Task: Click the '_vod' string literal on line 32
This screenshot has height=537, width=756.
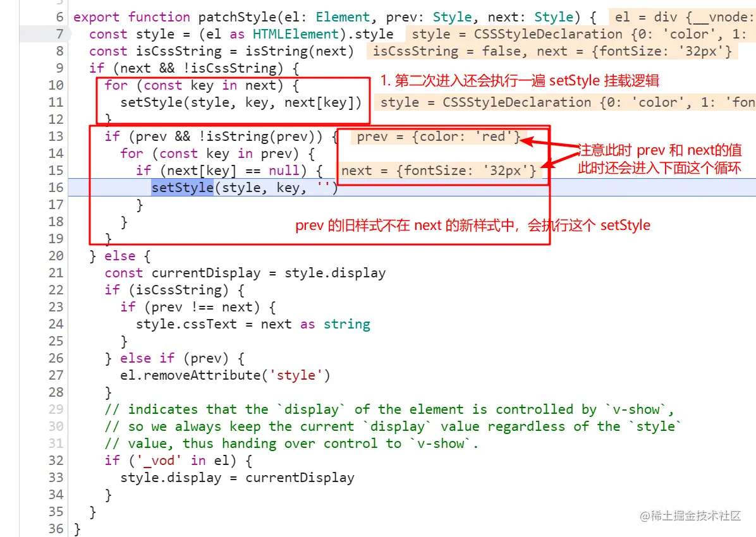Action: coord(159,461)
